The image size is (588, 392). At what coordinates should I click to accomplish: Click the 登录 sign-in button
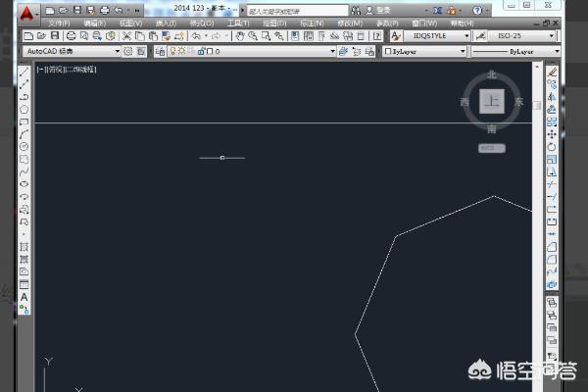(383, 11)
